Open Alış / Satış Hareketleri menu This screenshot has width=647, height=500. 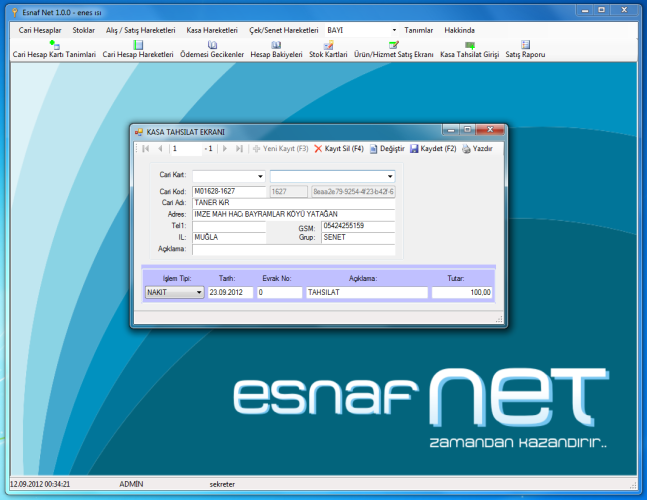point(140,30)
